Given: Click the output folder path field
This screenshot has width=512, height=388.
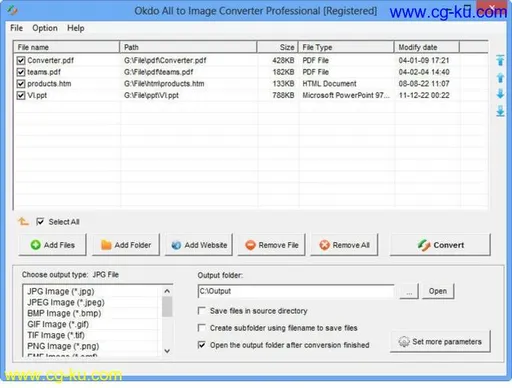Looking at the screenshot, I should tap(296, 291).
